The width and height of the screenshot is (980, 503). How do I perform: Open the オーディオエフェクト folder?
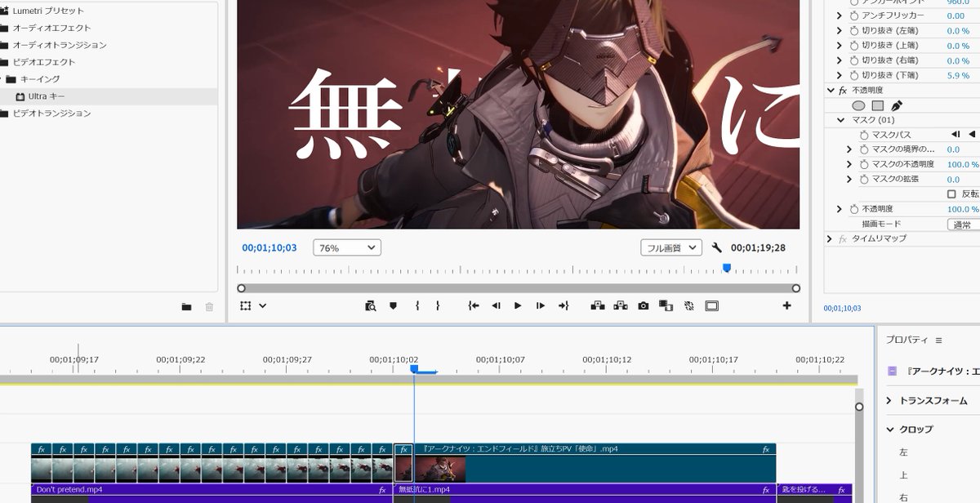pos(51,28)
